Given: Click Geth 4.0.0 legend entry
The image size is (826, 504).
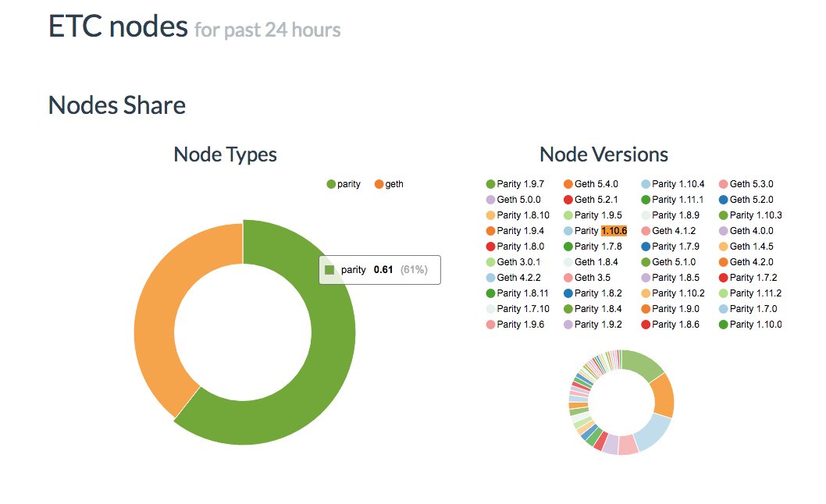Looking at the screenshot, I should [x=746, y=231].
